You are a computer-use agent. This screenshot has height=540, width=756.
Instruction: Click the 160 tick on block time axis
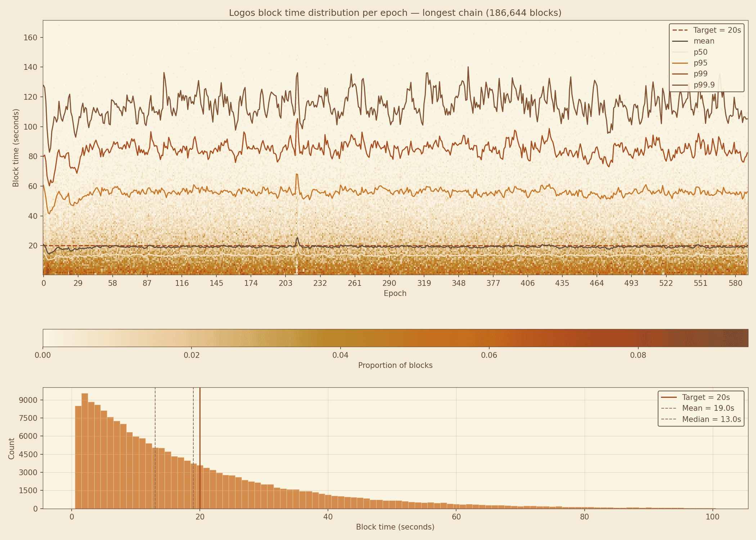pos(30,38)
